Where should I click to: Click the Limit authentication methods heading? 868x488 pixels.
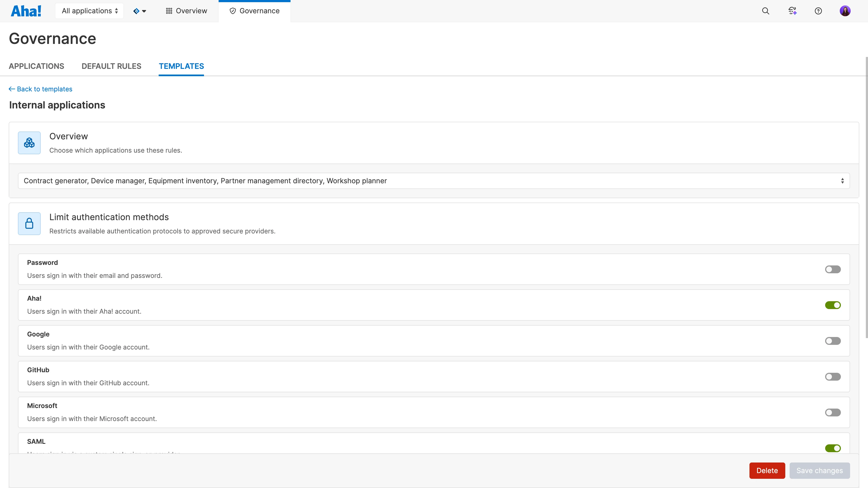pos(109,217)
